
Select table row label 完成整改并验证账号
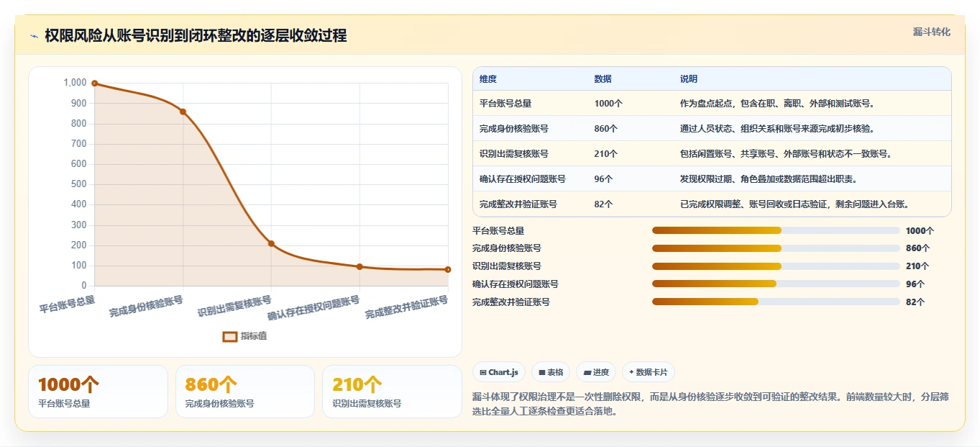click(x=518, y=204)
